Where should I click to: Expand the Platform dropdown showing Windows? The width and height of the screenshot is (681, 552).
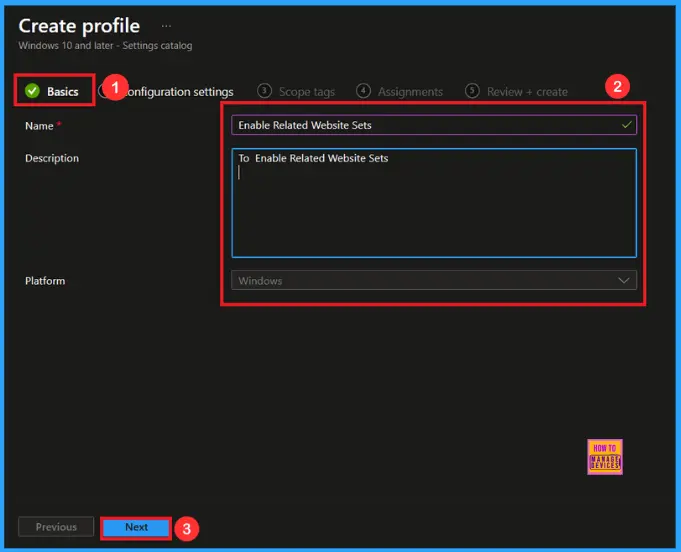[434, 281]
